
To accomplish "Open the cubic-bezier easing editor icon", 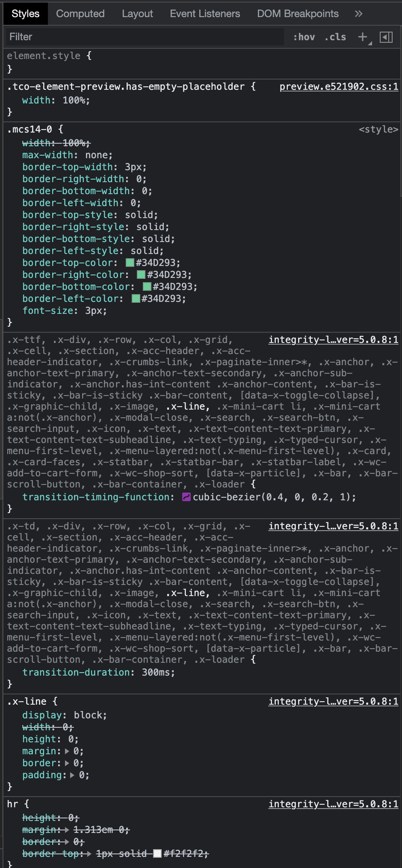I will point(186,497).
